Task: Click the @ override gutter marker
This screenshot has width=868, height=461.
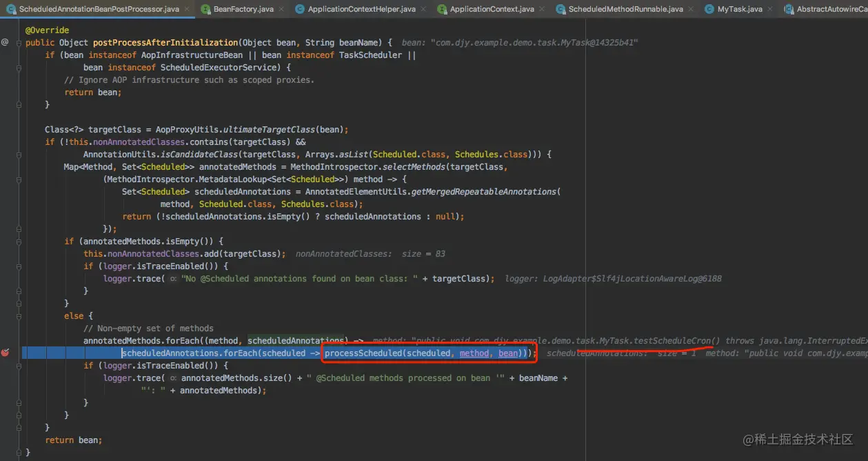Action: tap(5, 43)
